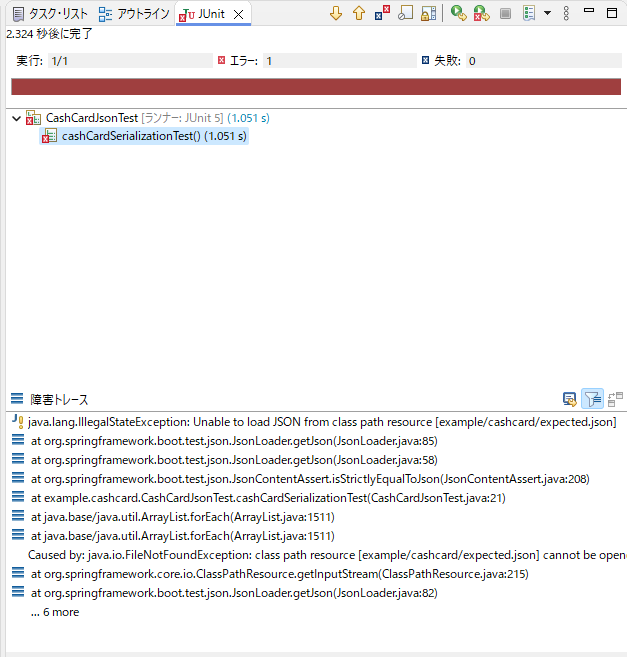
Task: Select JsonContentAssert.java:208 trace line
Action: [x=310, y=479]
